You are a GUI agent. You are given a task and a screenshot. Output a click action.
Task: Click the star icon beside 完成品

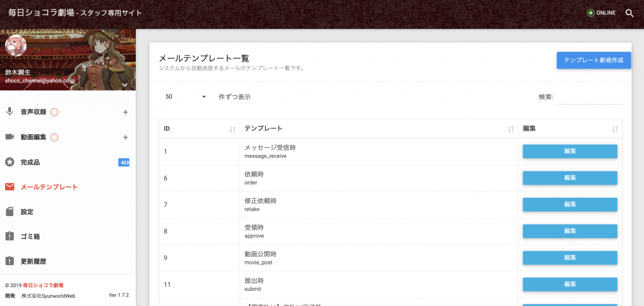pyautogui.click(x=9, y=162)
